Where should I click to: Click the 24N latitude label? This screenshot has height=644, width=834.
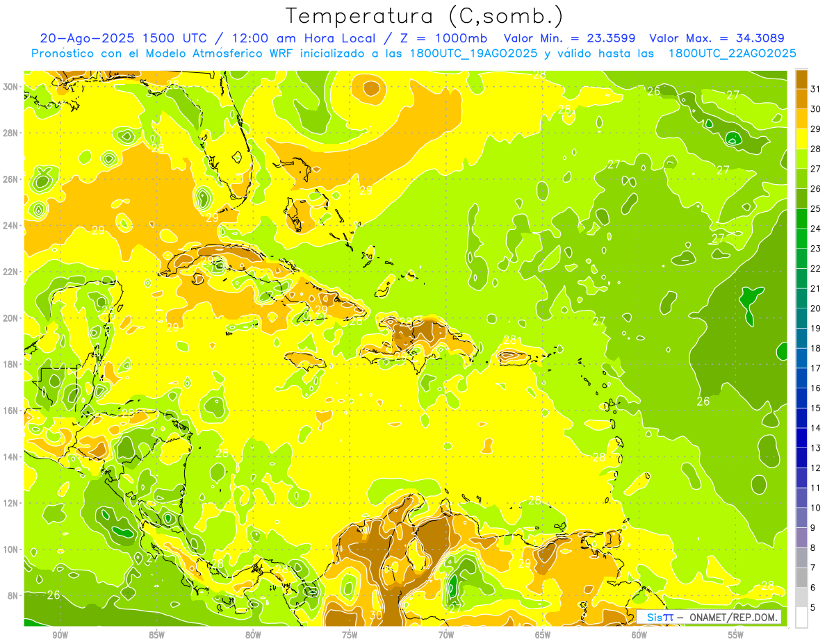pyautogui.click(x=10, y=225)
